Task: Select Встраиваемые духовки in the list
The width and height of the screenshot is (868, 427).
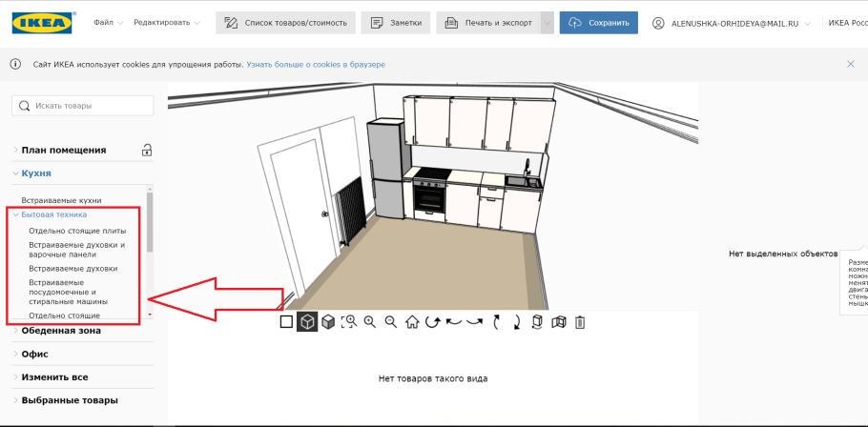Action: point(72,269)
